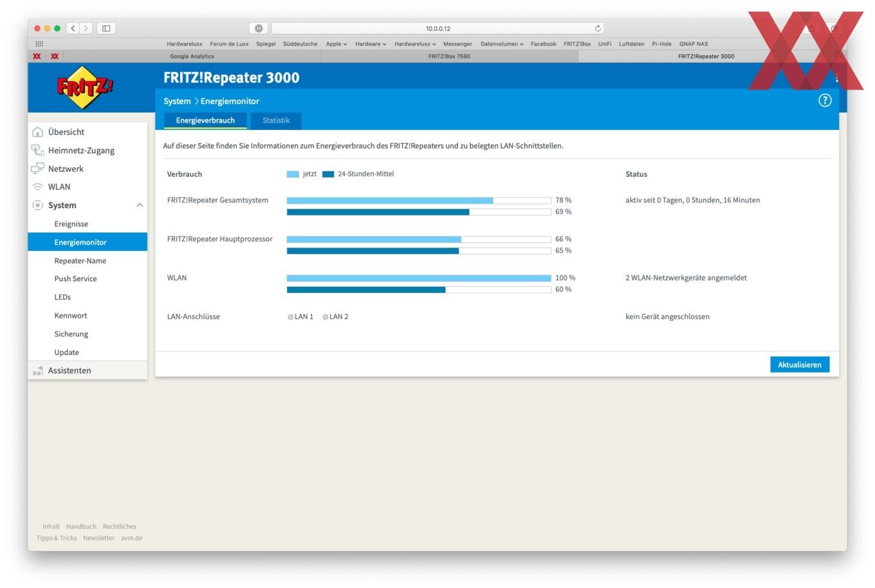This screenshot has width=875, height=588.
Task: Click the LAN 2 status indicator
Action: point(326,317)
